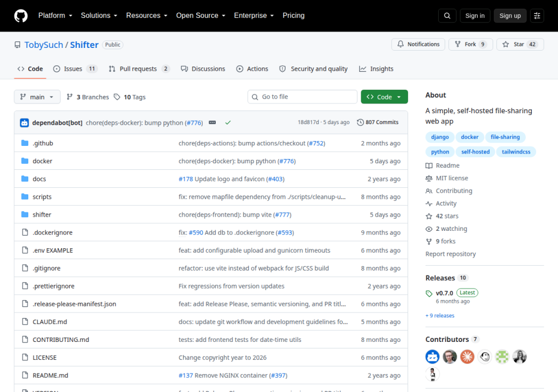Click the Sign up button
The width and height of the screenshot is (558, 392).
(510, 16)
